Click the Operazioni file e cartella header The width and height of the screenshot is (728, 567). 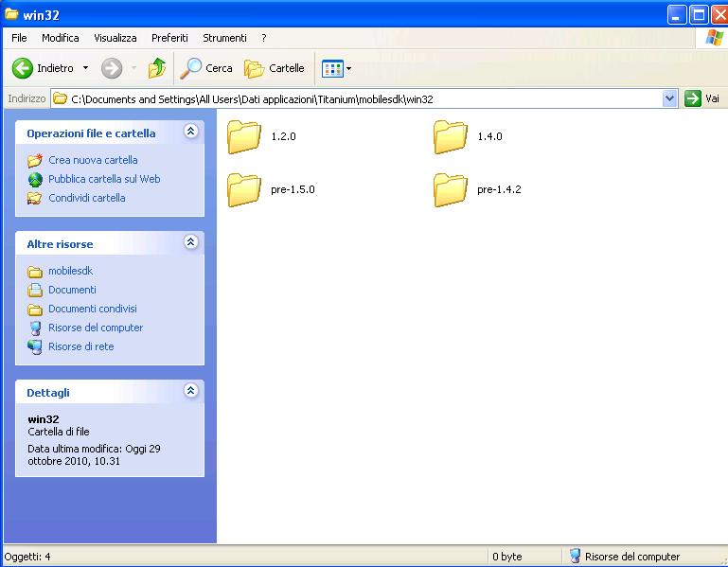pos(91,133)
